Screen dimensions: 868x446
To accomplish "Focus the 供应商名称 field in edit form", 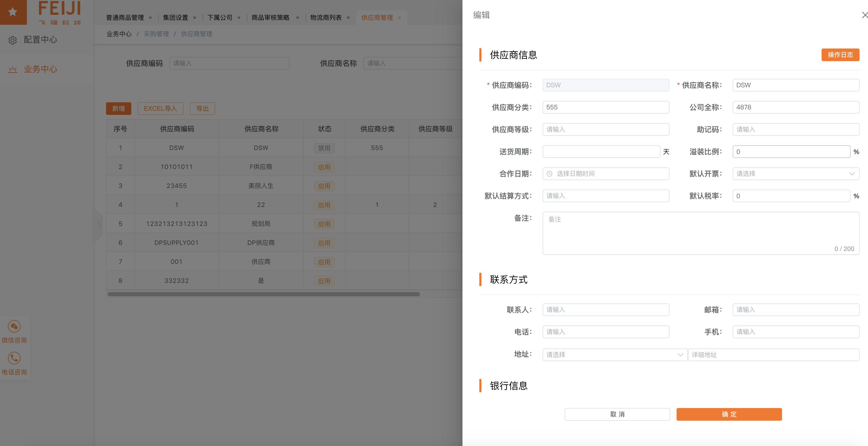I will click(x=796, y=85).
